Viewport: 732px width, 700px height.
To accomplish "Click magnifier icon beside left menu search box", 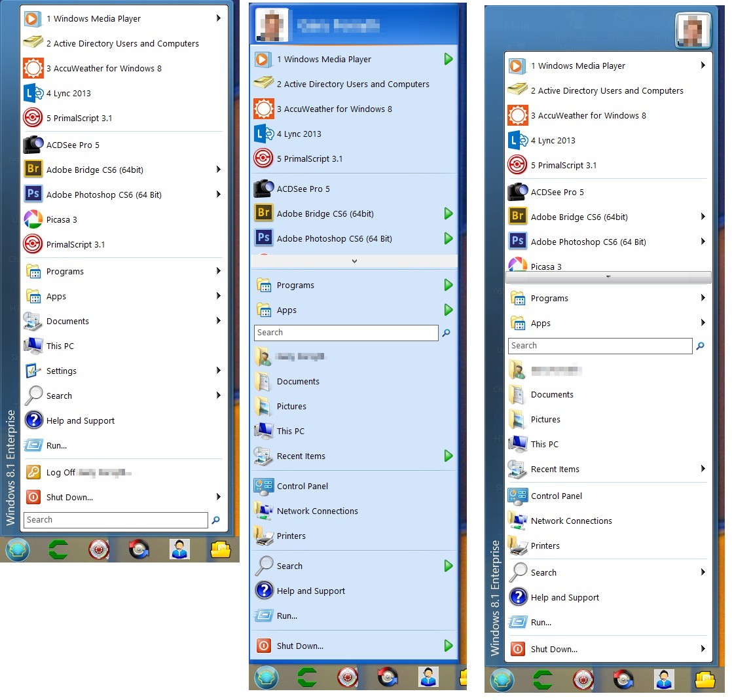I will 215,521.
